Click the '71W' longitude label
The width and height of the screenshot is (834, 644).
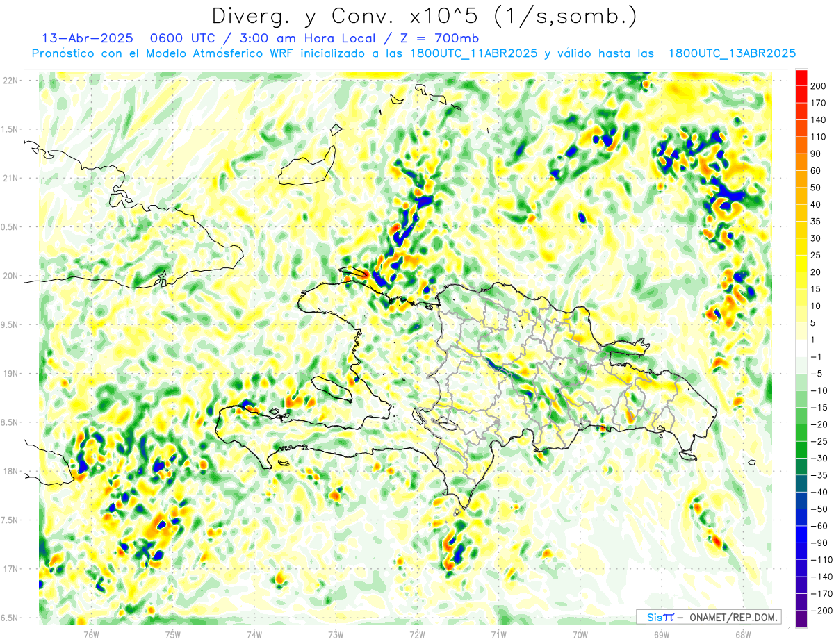(x=498, y=634)
